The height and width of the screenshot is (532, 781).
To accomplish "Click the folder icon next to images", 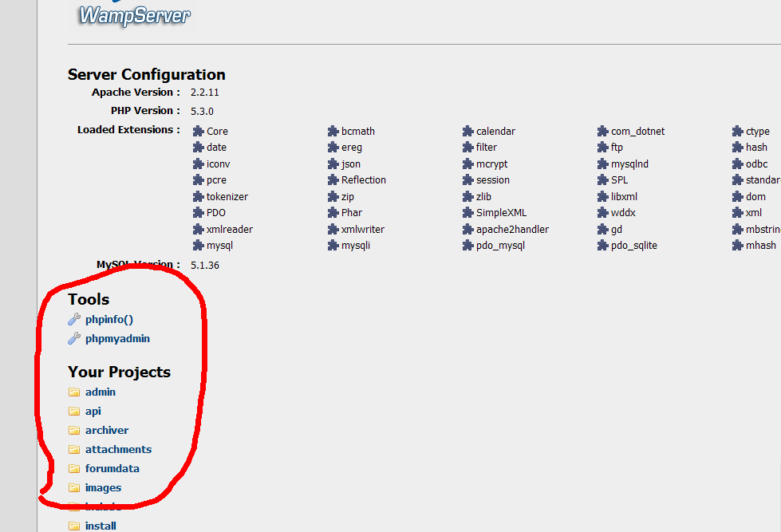I will pyautogui.click(x=74, y=487).
